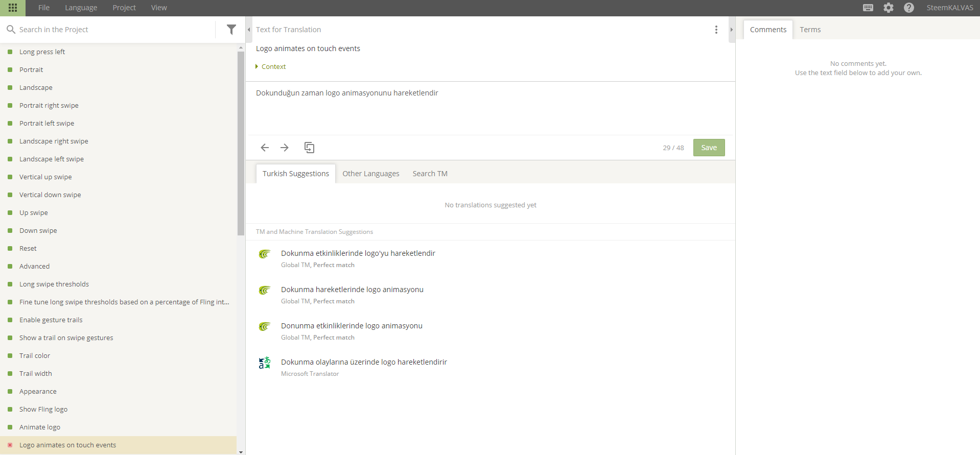980x455 pixels.
Task: Open keyboard shortcuts icon
Action: coord(868,8)
